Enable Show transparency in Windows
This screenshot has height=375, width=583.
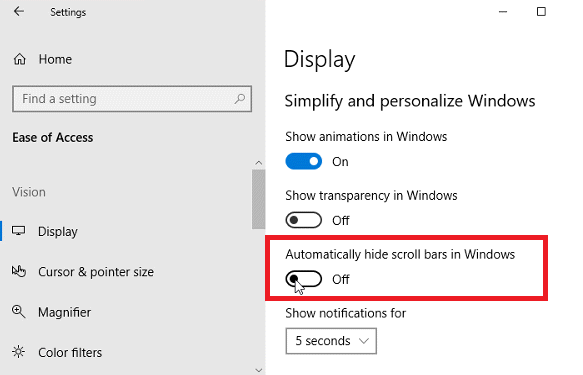tap(303, 220)
